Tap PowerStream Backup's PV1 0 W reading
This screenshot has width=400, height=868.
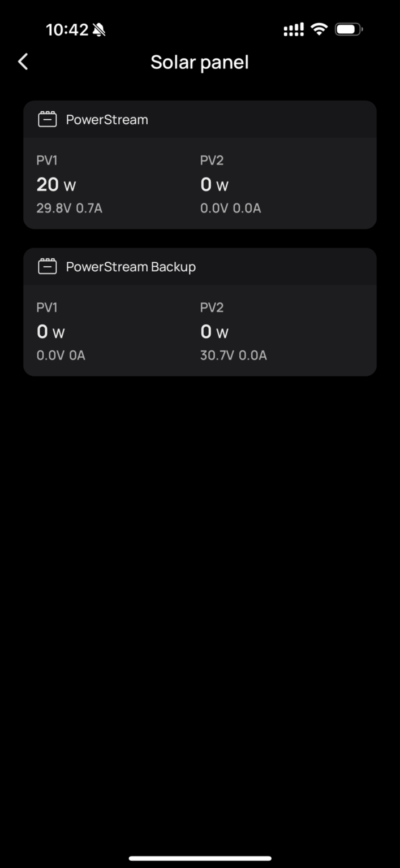50,332
